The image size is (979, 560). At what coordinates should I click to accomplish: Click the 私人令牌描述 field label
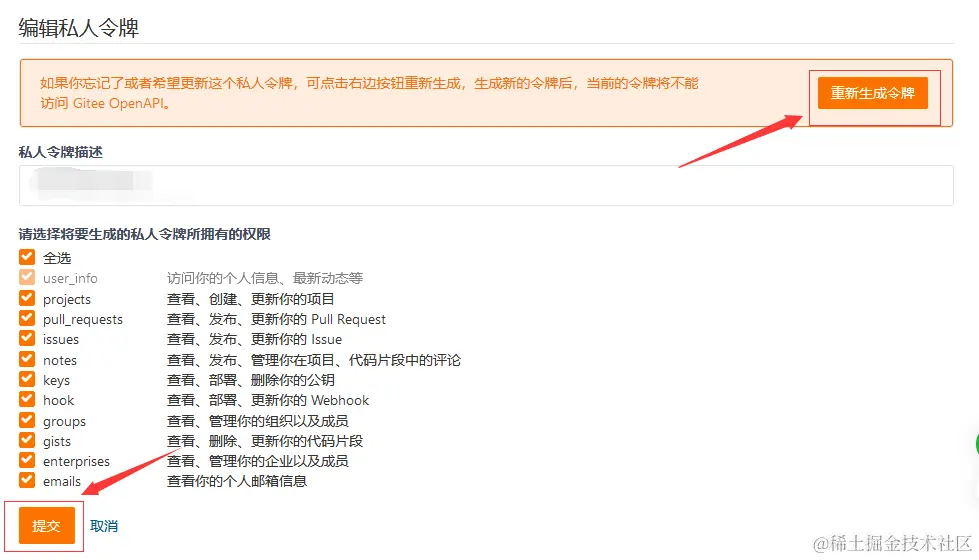coord(61,152)
